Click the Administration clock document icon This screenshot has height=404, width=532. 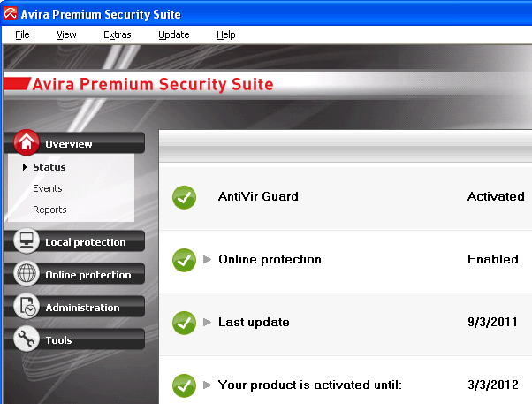pos(27,306)
